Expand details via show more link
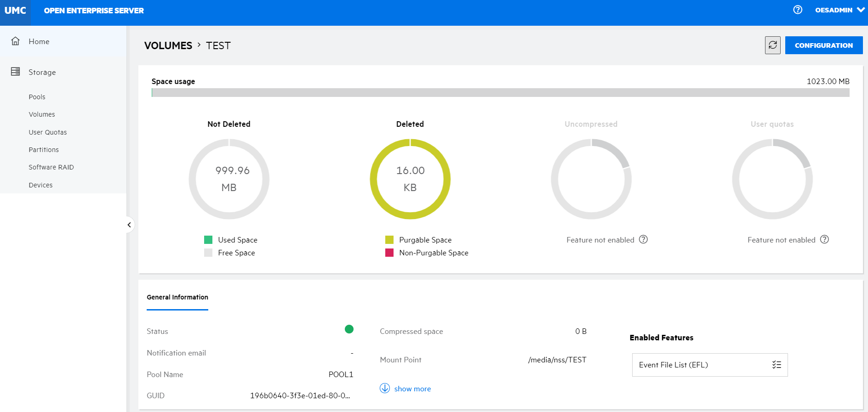 (412, 389)
